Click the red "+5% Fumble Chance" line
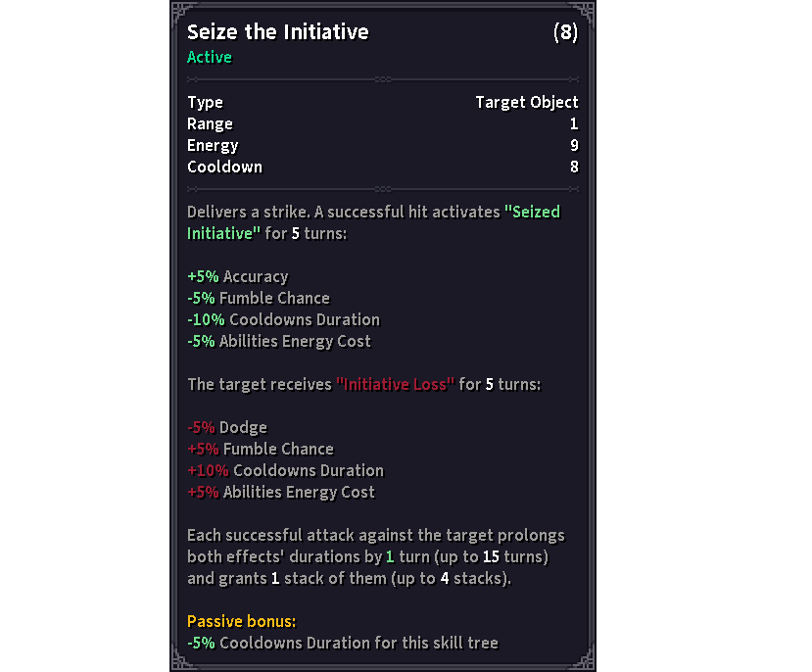812x672 pixels. pos(261,449)
